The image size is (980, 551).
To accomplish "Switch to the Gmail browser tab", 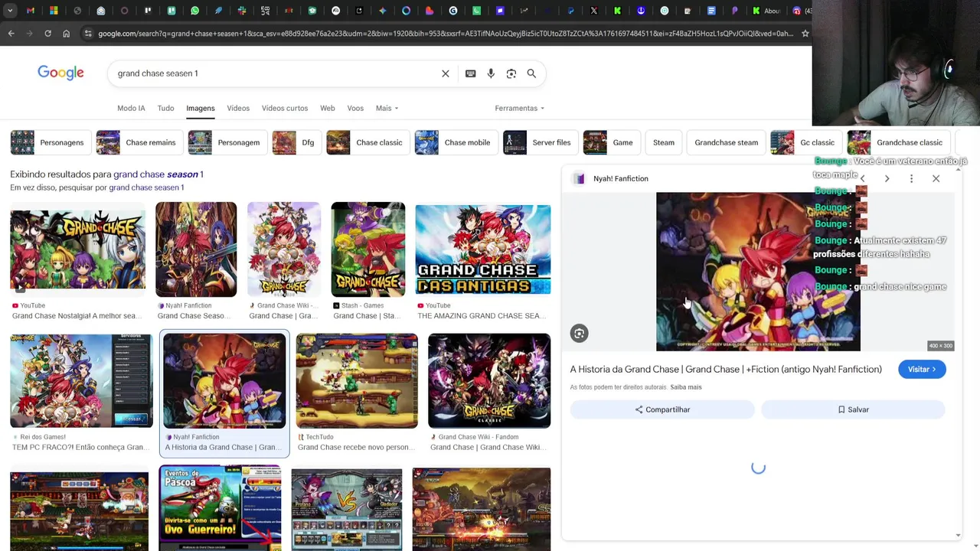I will (31, 11).
